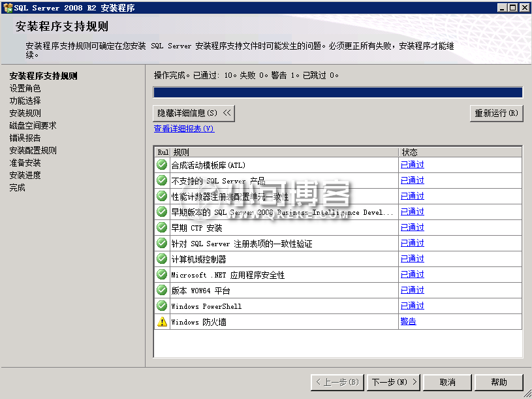Click the 状态 column header

460,152
